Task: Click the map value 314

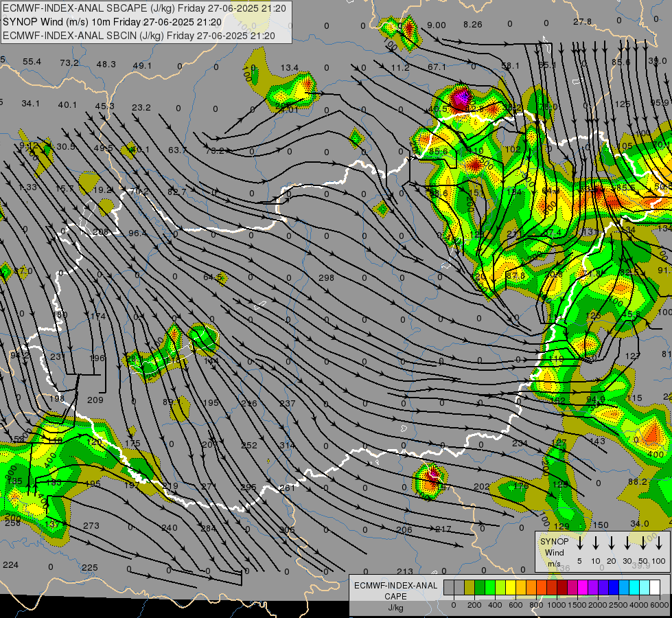Action: 287,445
